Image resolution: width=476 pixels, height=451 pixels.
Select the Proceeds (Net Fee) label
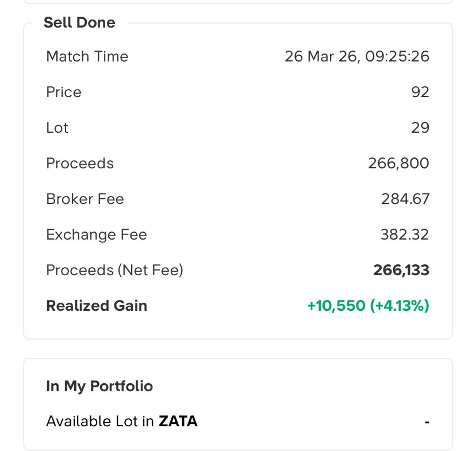(114, 270)
